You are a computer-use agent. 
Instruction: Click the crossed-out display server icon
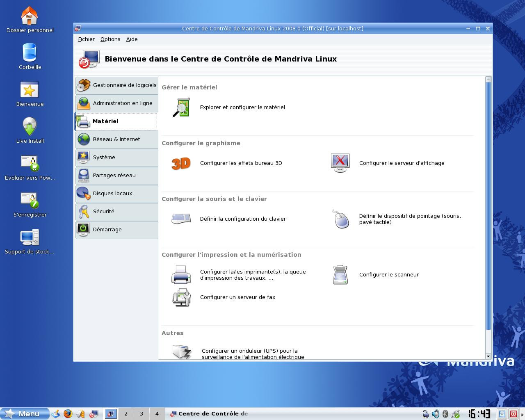pos(340,162)
